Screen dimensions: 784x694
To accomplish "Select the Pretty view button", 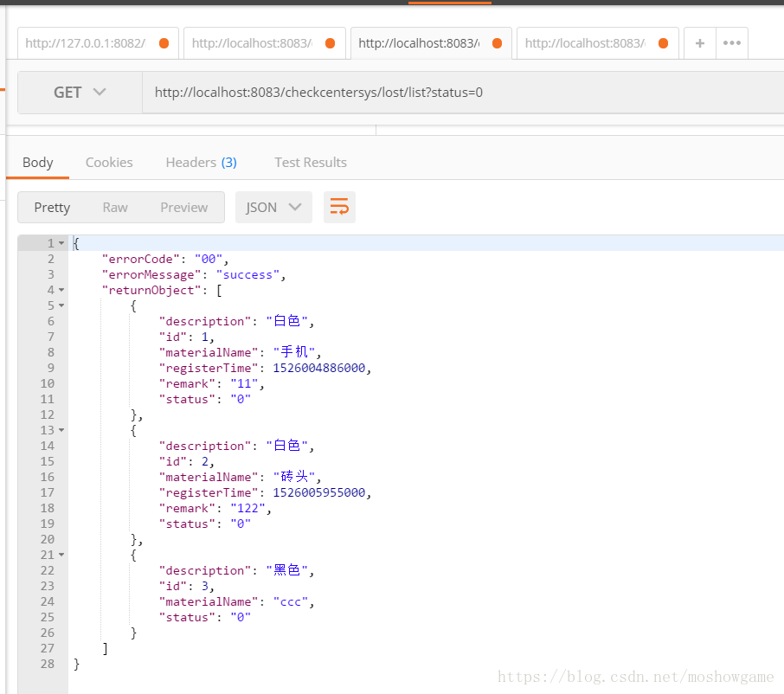I will [x=52, y=208].
